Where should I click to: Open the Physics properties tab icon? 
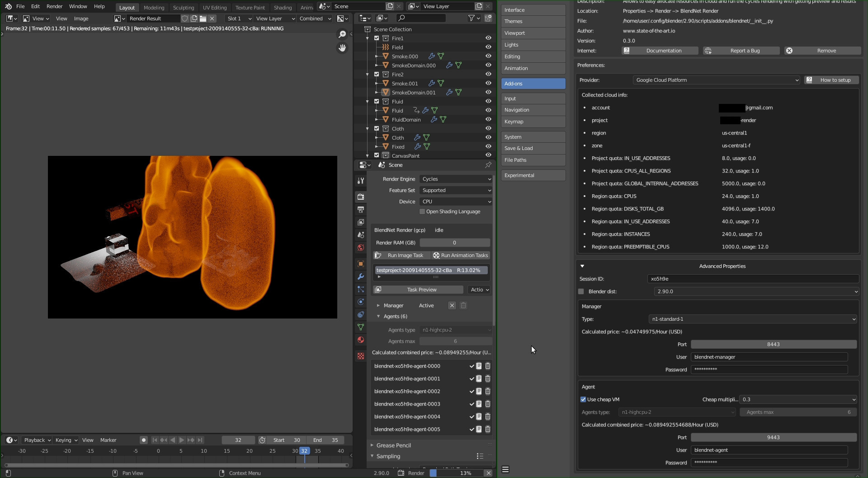tap(361, 302)
